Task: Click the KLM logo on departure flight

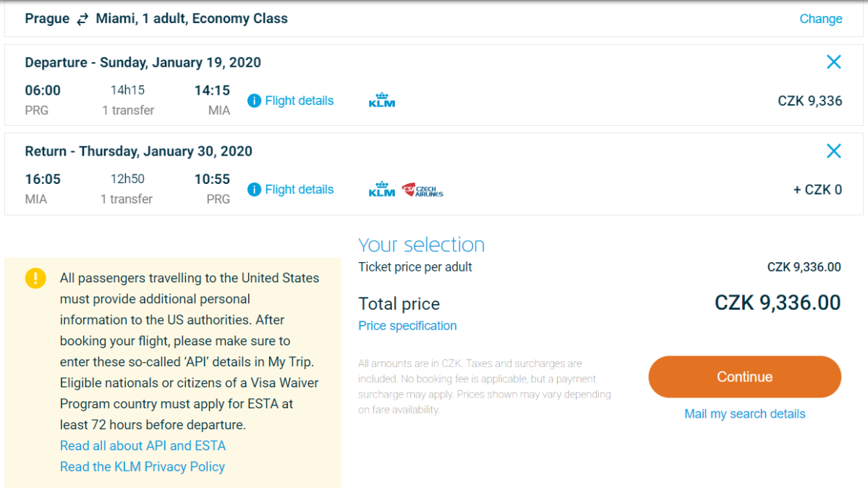Action: pyautogui.click(x=382, y=101)
